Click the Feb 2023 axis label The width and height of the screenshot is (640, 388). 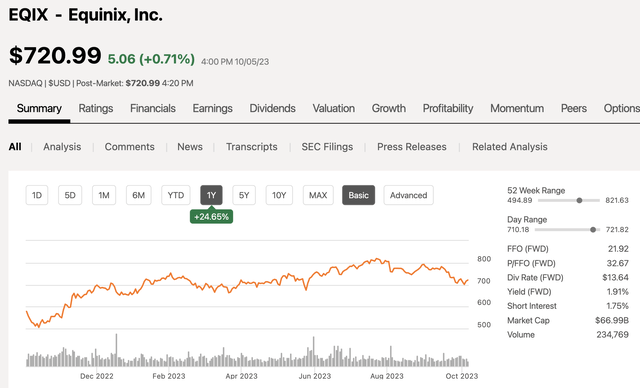tap(169, 376)
